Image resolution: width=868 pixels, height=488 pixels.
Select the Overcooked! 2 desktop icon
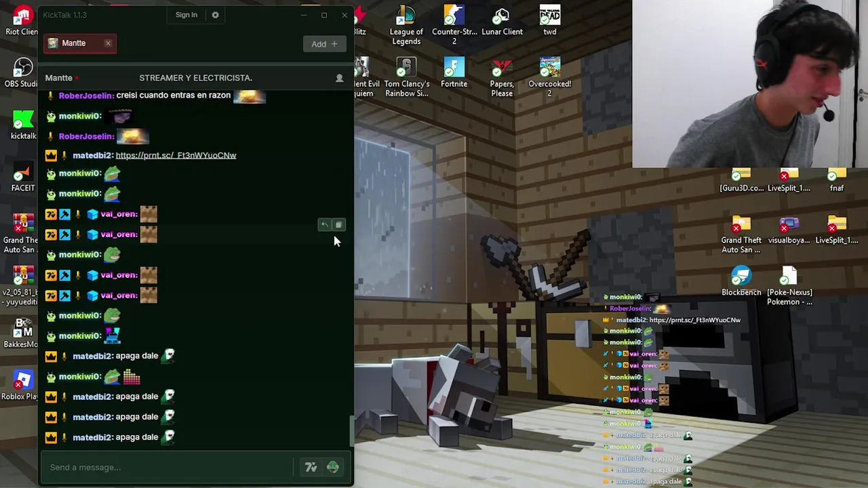(x=550, y=77)
